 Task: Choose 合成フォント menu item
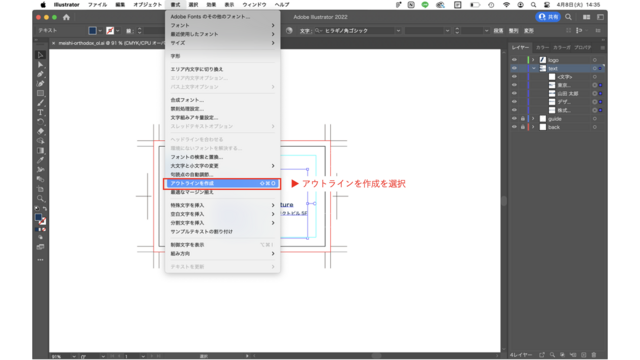coord(222,100)
